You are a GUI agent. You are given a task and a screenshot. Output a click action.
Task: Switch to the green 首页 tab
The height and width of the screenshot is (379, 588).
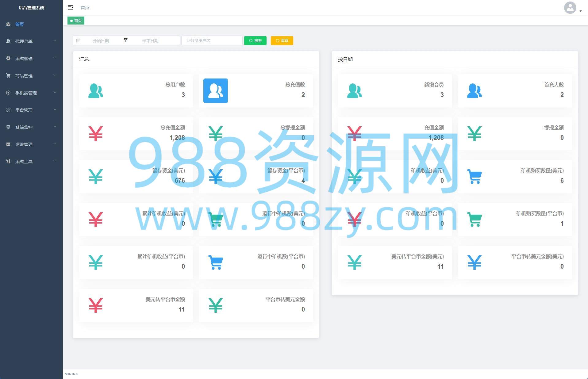(76, 21)
